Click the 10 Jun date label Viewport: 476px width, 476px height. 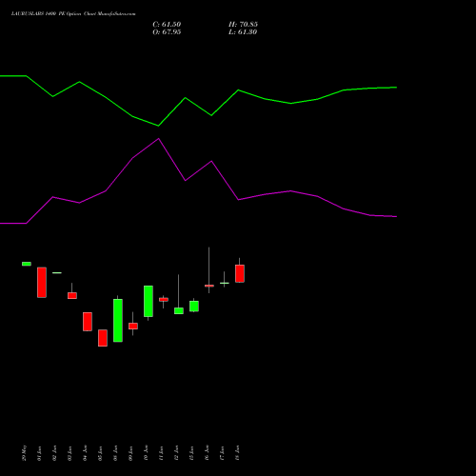(x=147, y=453)
